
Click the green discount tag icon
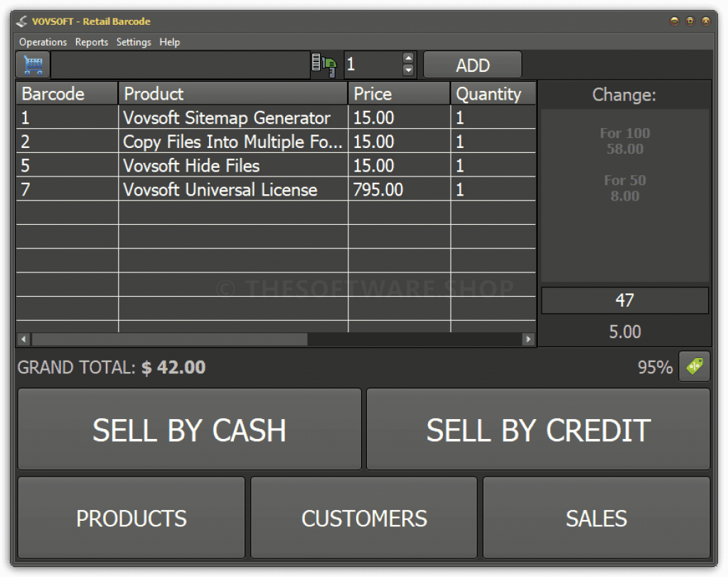point(695,366)
